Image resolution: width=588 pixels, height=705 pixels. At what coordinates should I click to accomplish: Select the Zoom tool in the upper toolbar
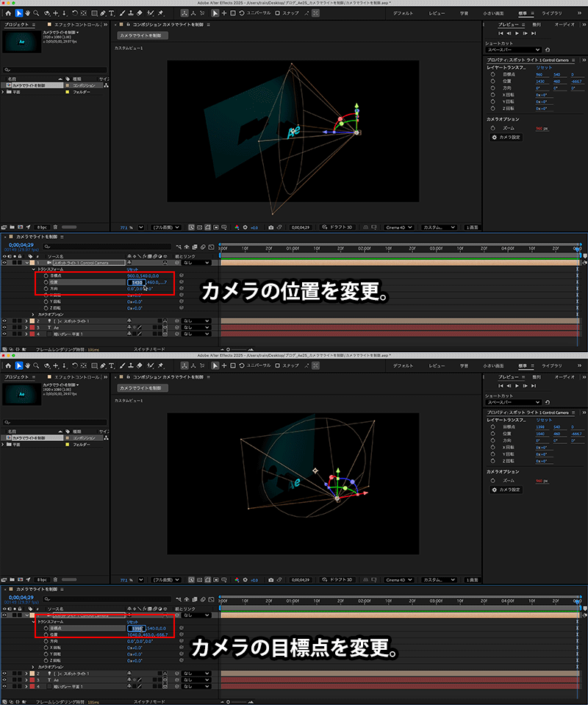[x=37, y=13]
